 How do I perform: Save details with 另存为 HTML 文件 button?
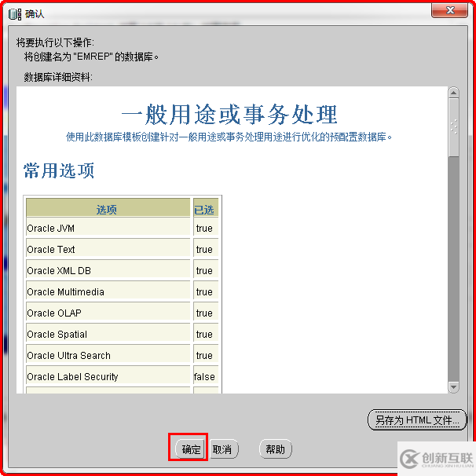pos(417,420)
